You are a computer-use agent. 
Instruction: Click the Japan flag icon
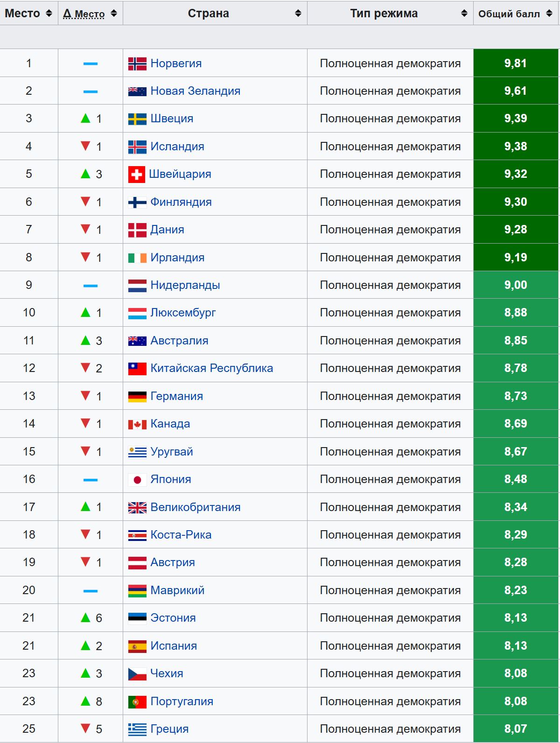pyautogui.click(x=137, y=480)
